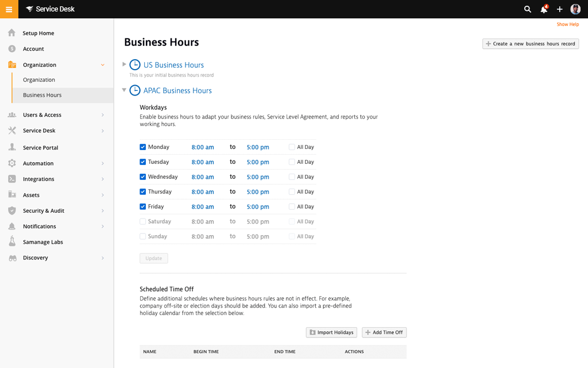Click the Security & Audit shield icon
Screen dimensions: 588x368
click(12, 210)
